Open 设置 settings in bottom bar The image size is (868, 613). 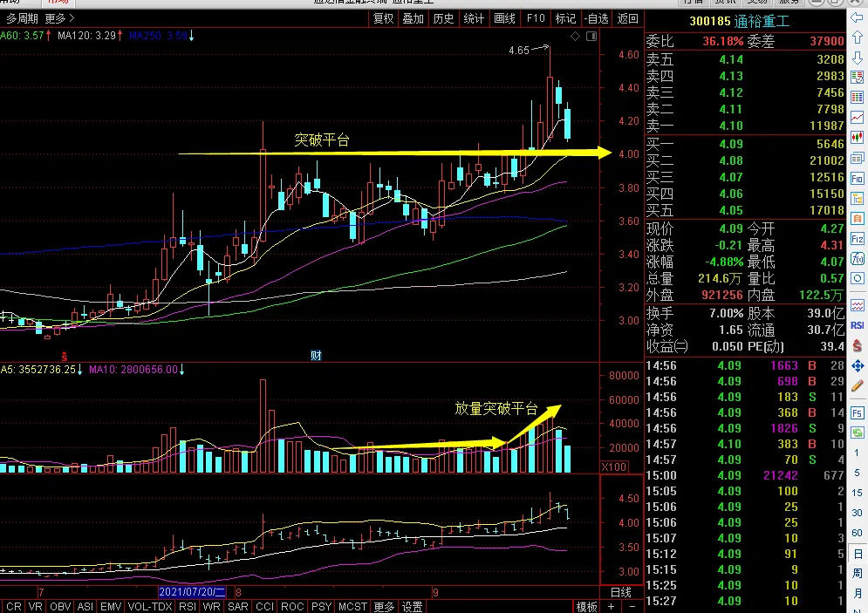point(413,607)
